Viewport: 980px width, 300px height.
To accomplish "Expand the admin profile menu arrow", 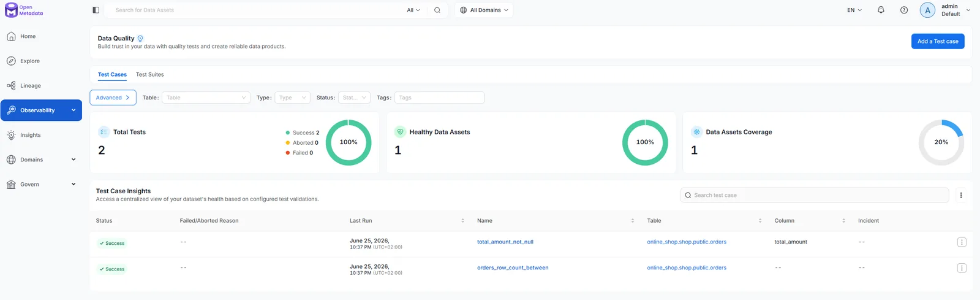I will click(x=968, y=10).
